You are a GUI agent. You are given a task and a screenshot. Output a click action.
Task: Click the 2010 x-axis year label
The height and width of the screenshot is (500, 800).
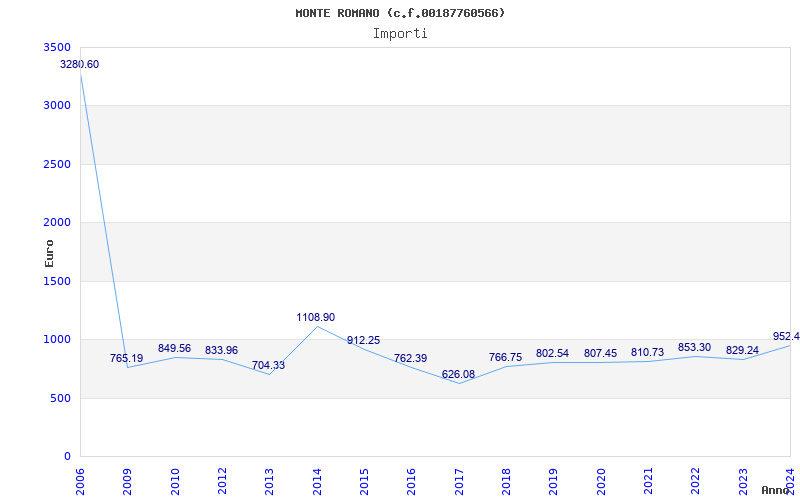(x=174, y=482)
